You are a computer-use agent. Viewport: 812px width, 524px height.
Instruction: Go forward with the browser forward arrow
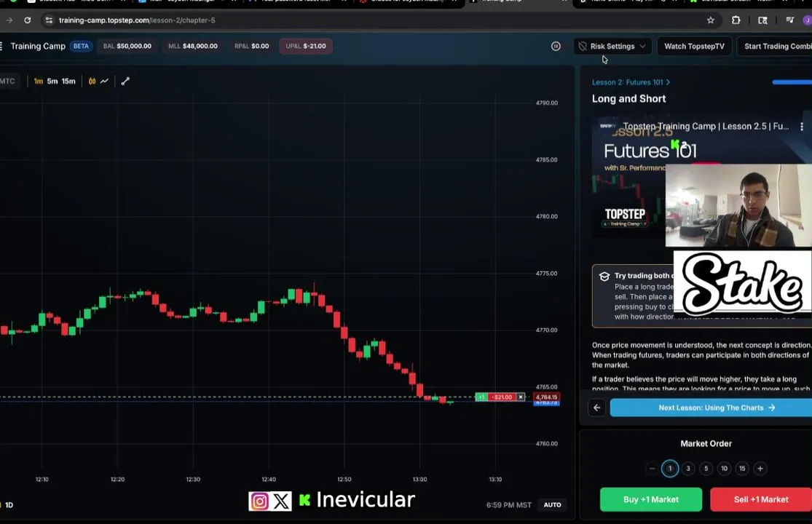coord(9,20)
